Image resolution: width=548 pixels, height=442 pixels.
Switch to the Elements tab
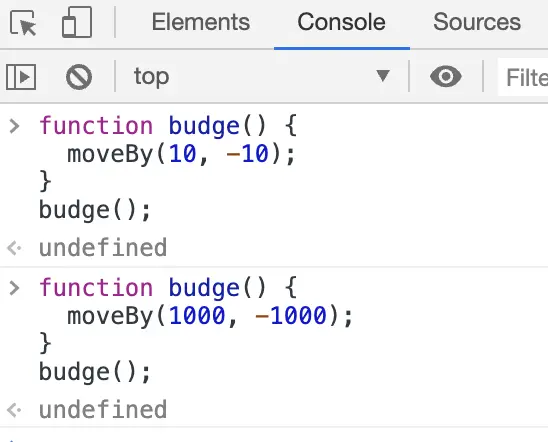point(201,22)
